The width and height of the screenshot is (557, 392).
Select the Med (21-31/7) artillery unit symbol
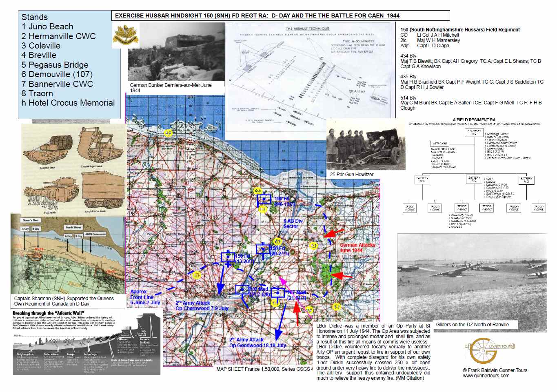(x=278, y=293)
